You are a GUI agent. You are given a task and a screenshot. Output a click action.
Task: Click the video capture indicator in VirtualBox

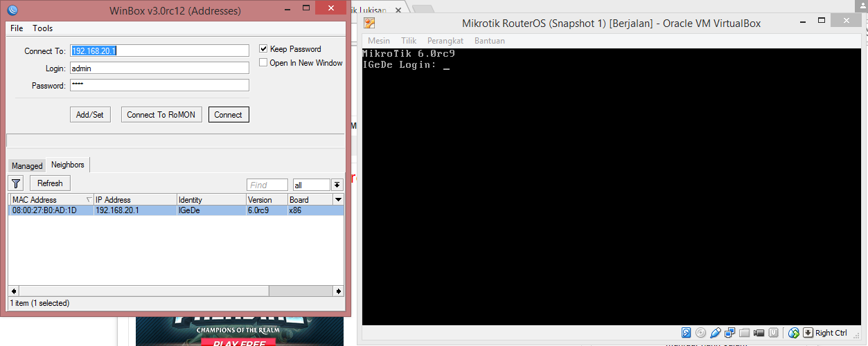[x=759, y=333]
